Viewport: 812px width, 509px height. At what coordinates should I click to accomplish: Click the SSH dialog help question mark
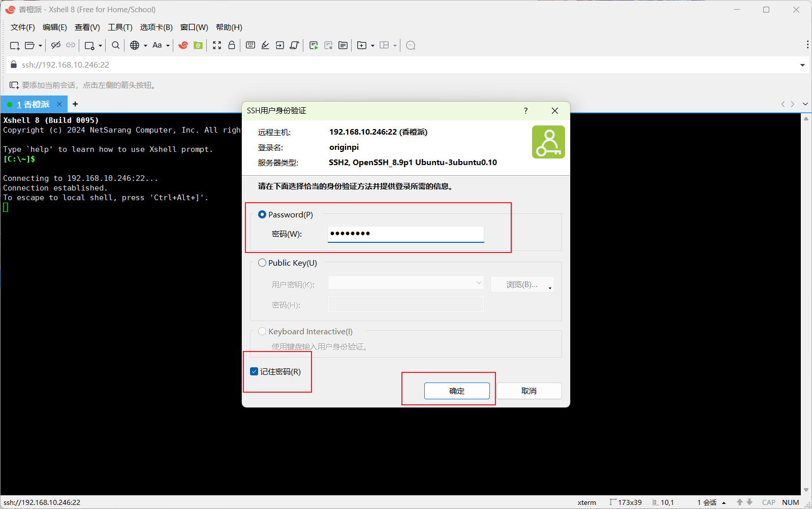click(526, 111)
